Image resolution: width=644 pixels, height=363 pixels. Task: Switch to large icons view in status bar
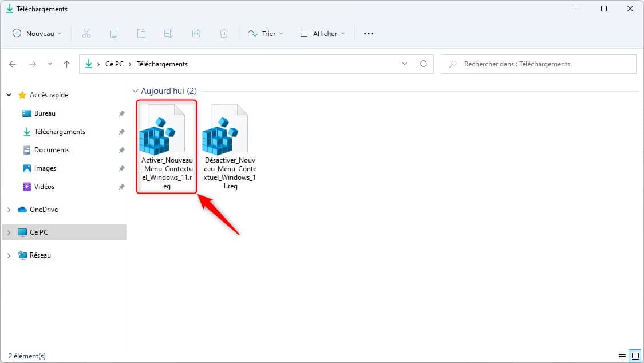pos(635,356)
